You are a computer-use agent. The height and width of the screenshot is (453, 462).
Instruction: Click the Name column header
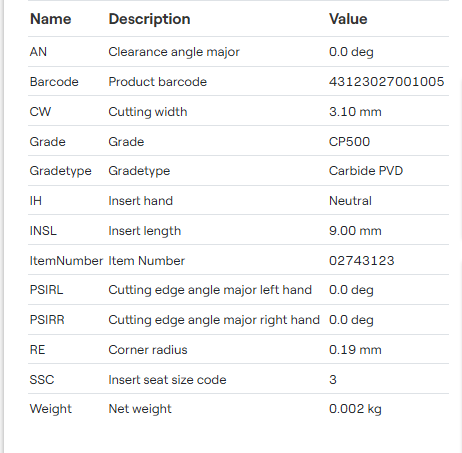(51, 19)
